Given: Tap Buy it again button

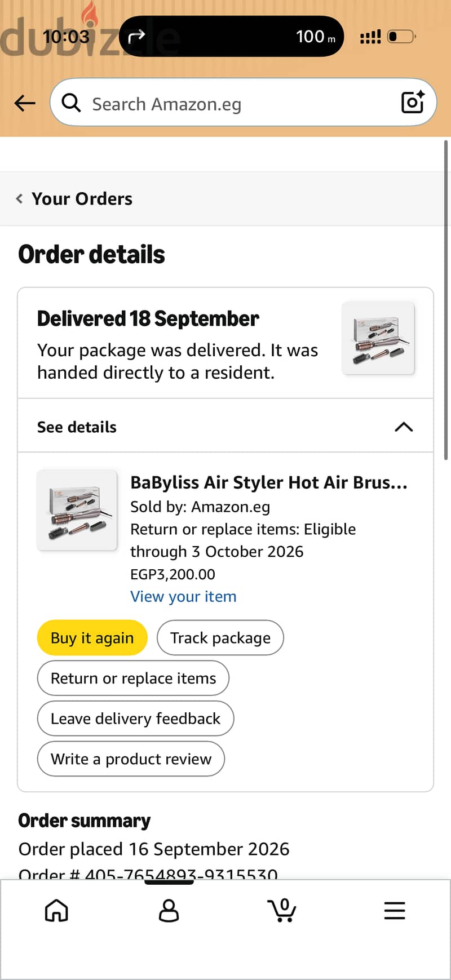Looking at the screenshot, I should click(92, 638).
